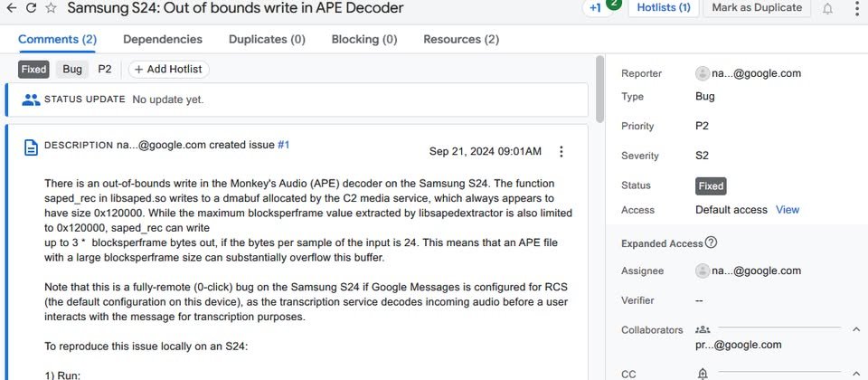The width and height of the screenshot is (868, 380).
Task: Open the description comment three-dot menu
Action: (x=561, y=151)
